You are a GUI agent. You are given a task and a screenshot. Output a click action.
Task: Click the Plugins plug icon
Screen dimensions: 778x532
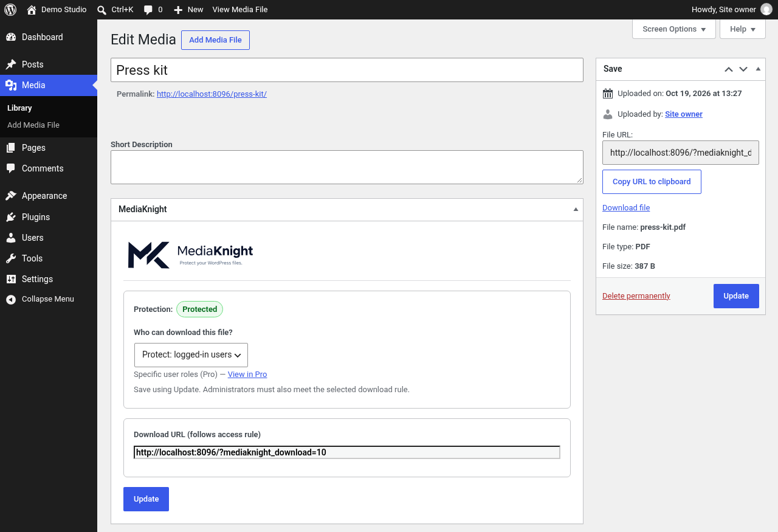(11, 217)
